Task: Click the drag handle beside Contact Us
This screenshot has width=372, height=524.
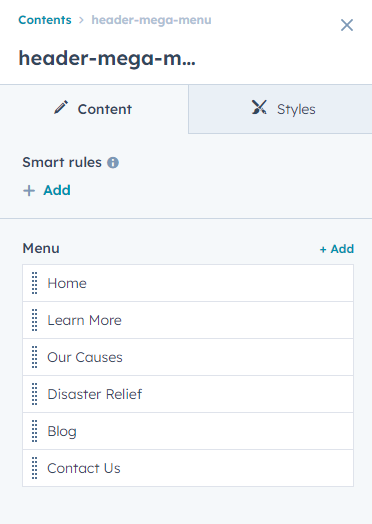Action: coord(34,468)
